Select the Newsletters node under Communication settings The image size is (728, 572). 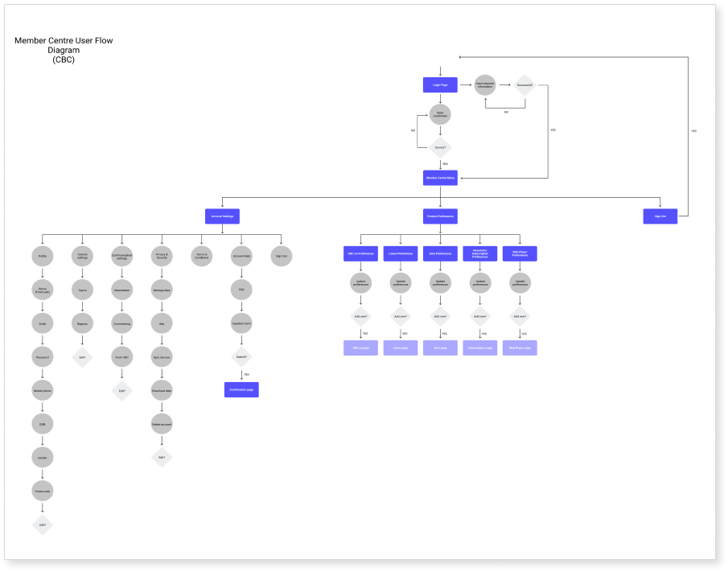point(121,289)
